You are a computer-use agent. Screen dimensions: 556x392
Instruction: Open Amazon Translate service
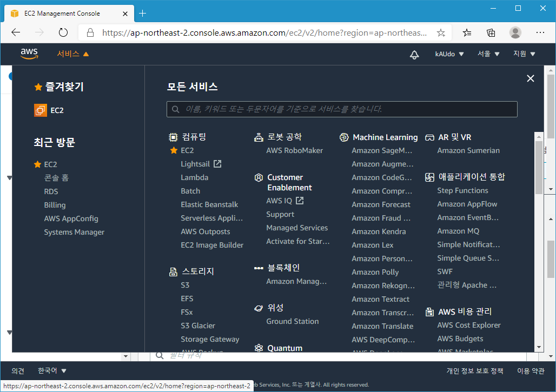[x=382, y=326]
